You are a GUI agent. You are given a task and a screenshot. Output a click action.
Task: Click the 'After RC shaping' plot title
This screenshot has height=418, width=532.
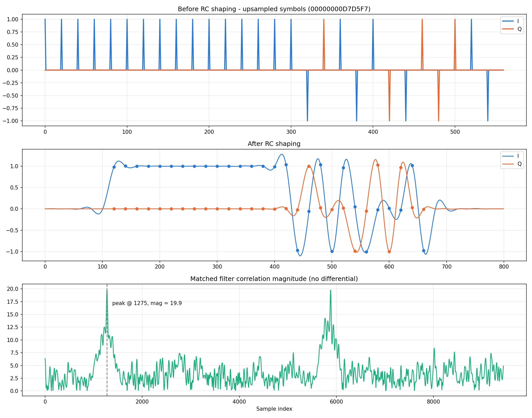pyautogui.click(x=274, y=144)
